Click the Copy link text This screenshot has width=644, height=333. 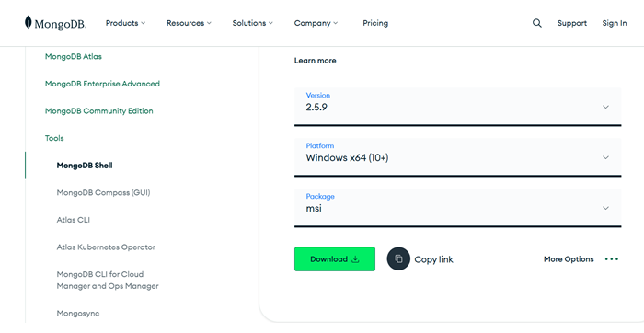click(433, 259)
